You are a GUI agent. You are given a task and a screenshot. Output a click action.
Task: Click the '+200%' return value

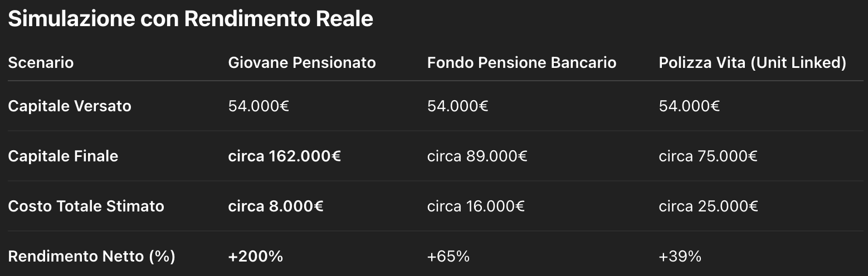click(x=256, y=256)
